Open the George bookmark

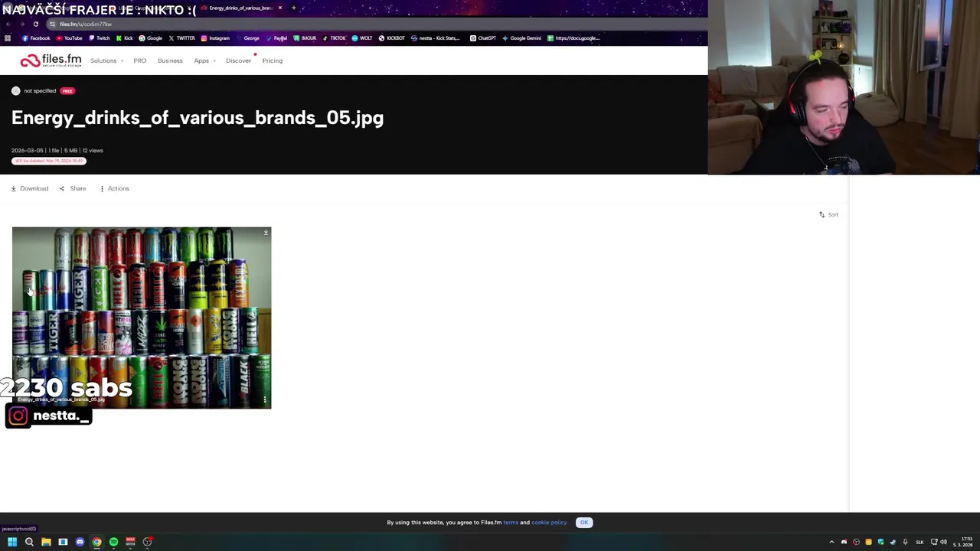[x=247, y=38]
